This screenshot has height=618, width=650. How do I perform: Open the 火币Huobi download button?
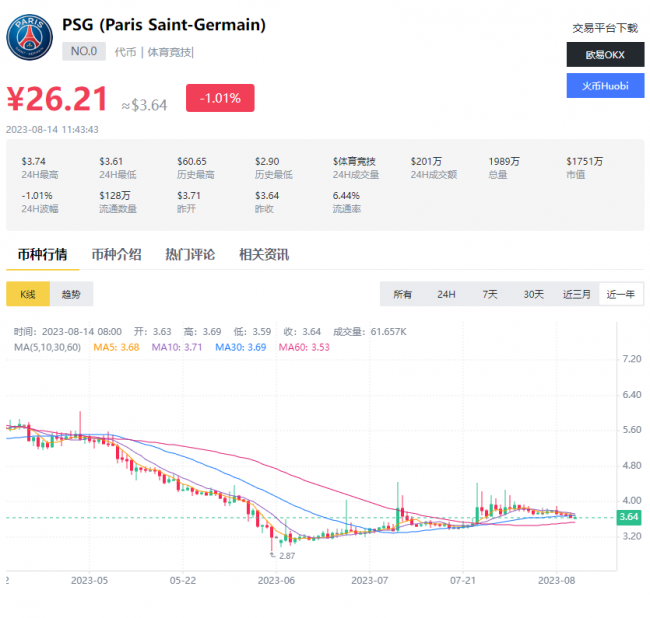tap(605, 86)
